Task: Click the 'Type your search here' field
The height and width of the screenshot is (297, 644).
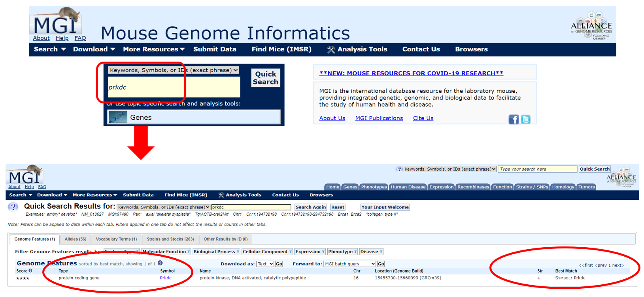Action: point(537,169)
